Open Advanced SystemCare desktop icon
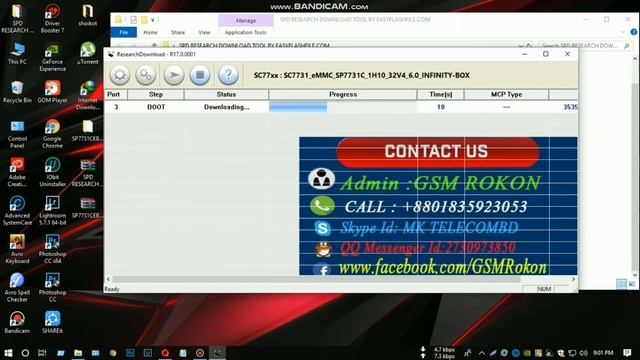Screen dimensions: 640x360 (x=17, y=211)
